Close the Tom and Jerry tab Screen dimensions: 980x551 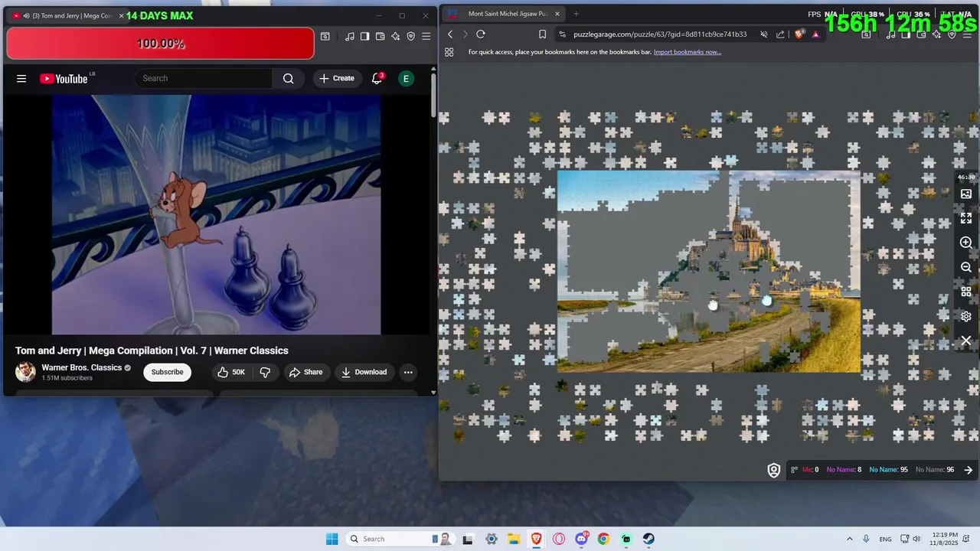click(x=121, y=15)
